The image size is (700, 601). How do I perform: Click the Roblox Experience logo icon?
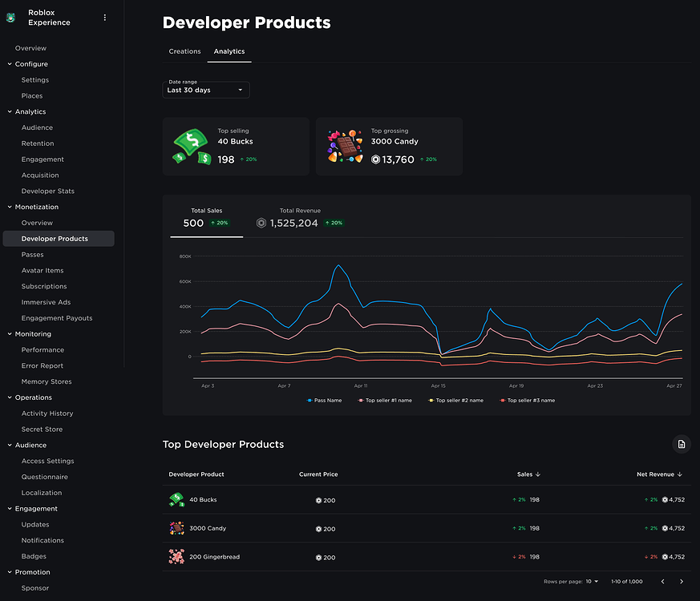(11, 17)
